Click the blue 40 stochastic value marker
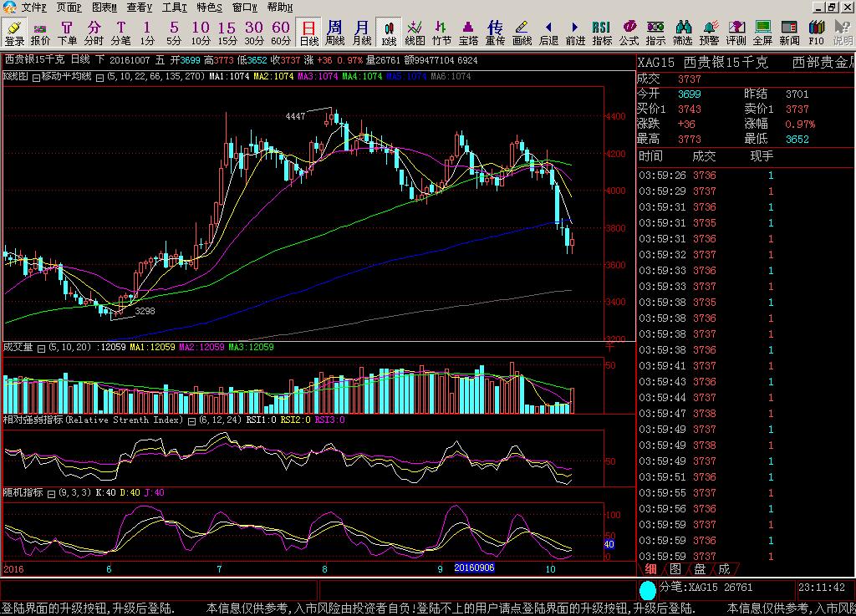This screenshot has width=856, height=616. (x=609, y=544)
